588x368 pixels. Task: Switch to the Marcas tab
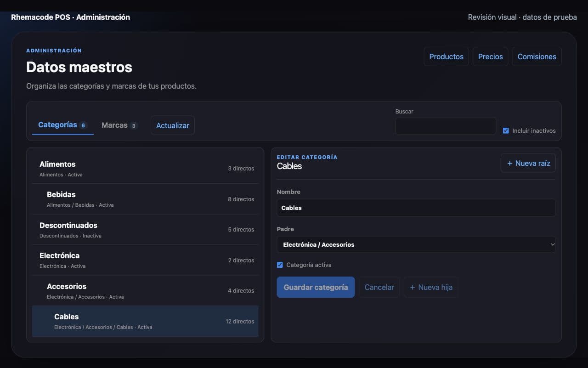119,125
